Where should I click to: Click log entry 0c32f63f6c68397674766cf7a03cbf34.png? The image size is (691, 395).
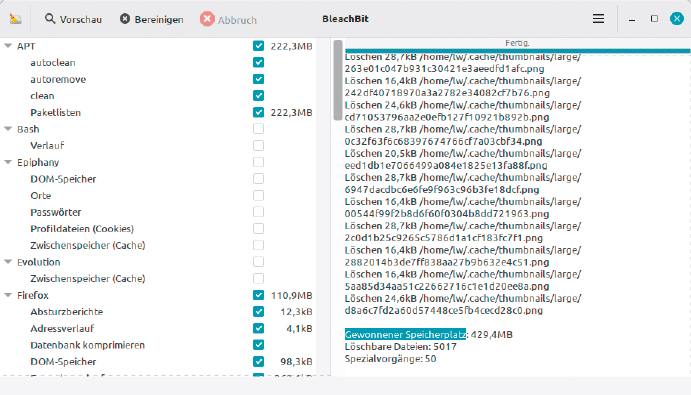(x=443, y=142)
